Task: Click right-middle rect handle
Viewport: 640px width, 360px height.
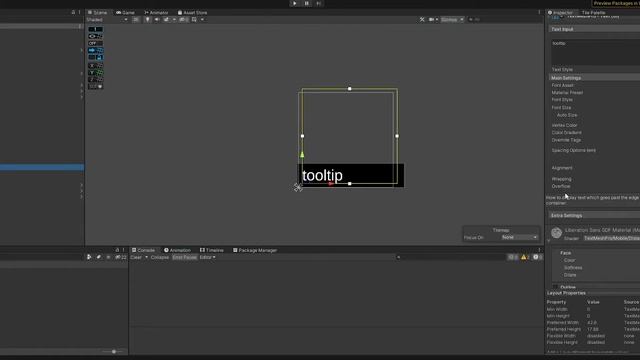Action: [x=397, y=136]
